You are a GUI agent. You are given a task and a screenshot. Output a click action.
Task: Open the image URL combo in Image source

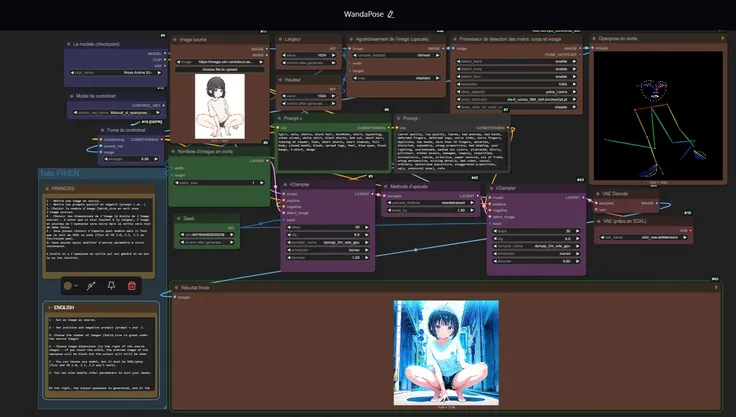click(220, 62)
